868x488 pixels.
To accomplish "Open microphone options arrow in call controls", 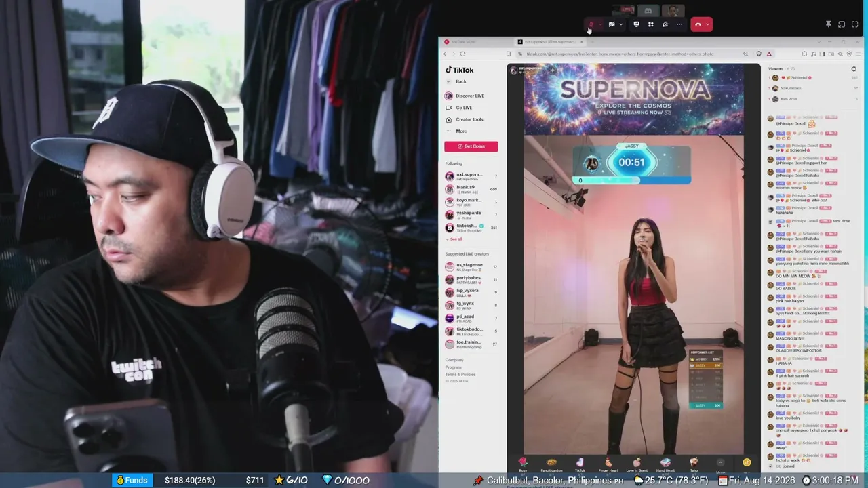I will 599,24.
